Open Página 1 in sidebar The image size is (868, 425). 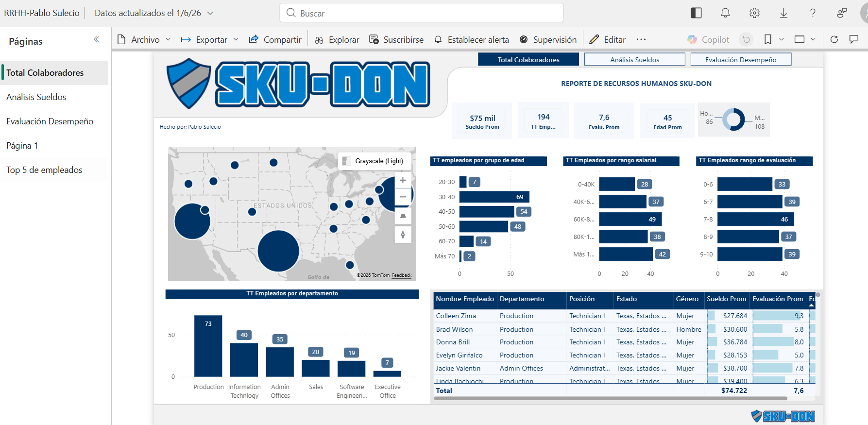click(54, 146)
